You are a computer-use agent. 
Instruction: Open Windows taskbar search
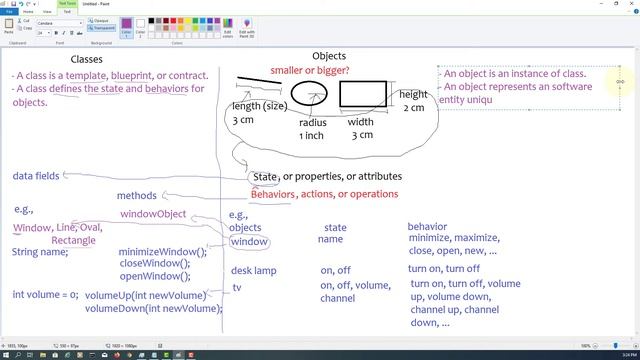(x=18, y=355)
